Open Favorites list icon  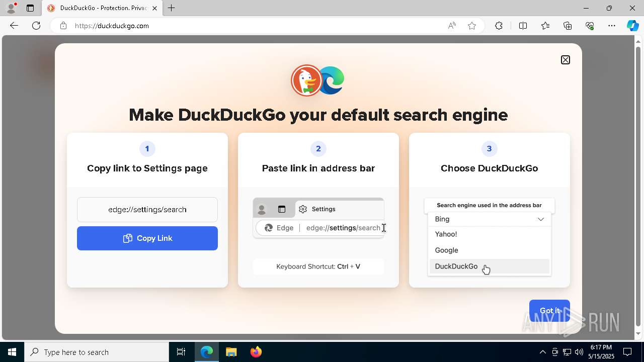545,26
